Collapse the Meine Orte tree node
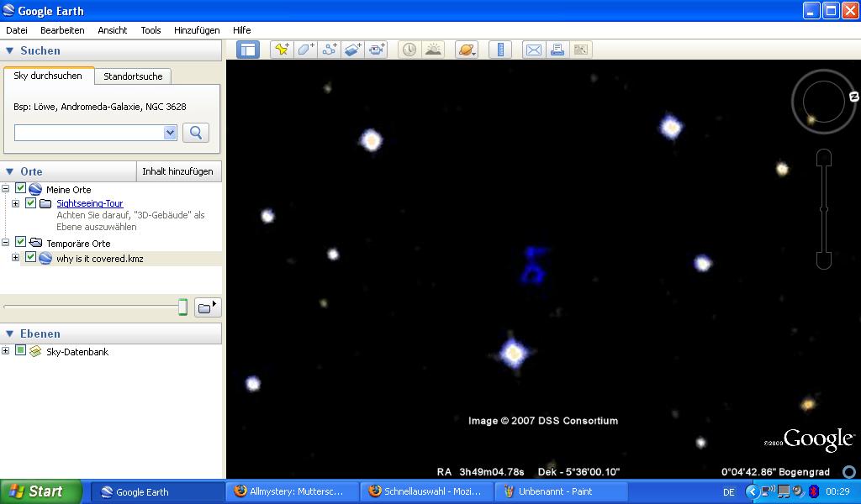 6,189
